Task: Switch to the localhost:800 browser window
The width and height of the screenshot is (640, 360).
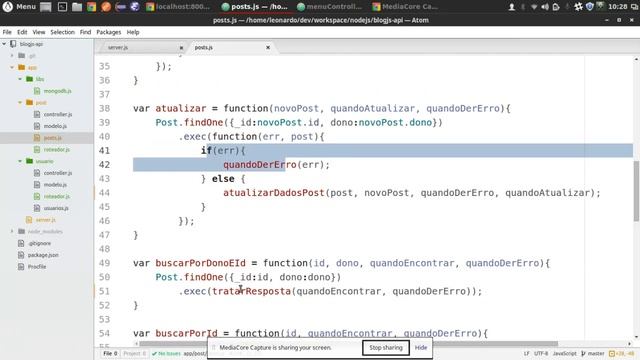Action: tap(178, 7)
